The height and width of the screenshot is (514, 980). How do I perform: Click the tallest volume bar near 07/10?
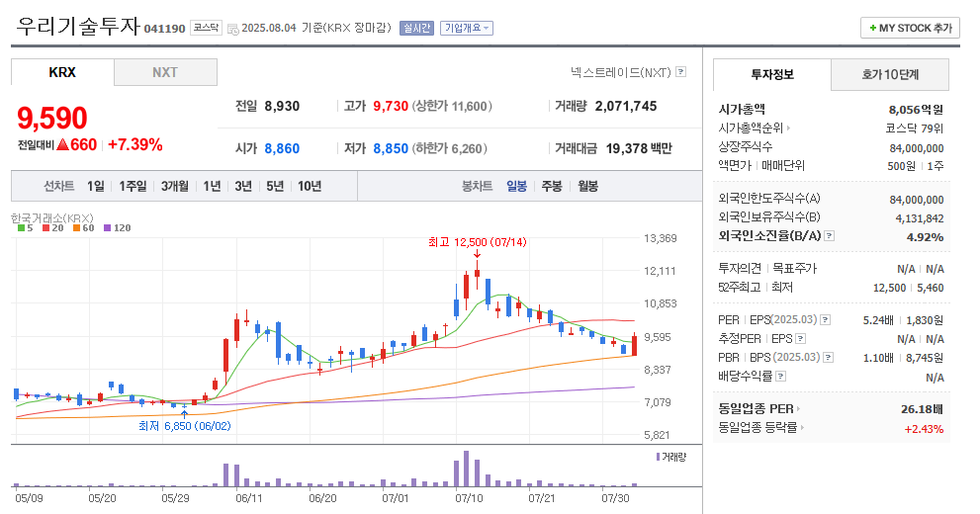pos(466,469)
